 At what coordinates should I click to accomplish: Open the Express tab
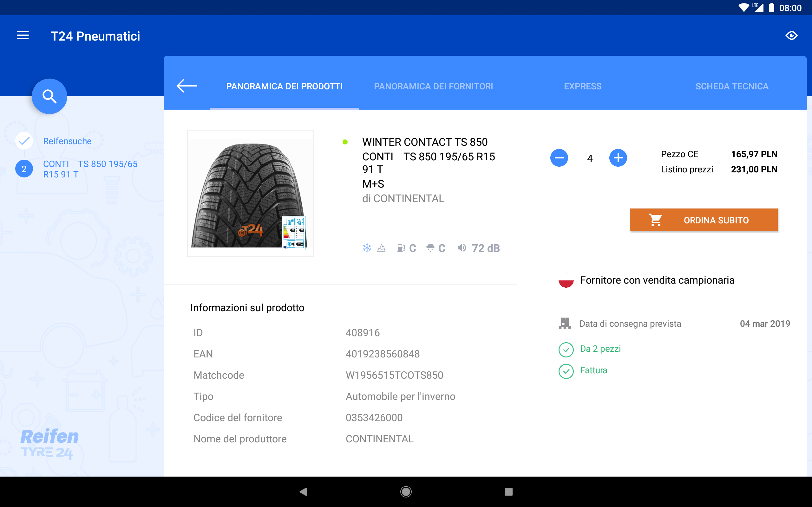582,86
